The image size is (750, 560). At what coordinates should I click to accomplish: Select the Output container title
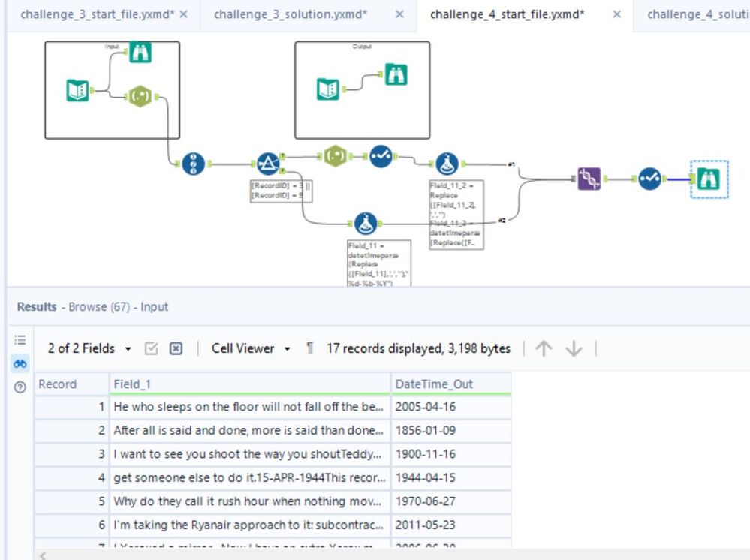(362, 47)
